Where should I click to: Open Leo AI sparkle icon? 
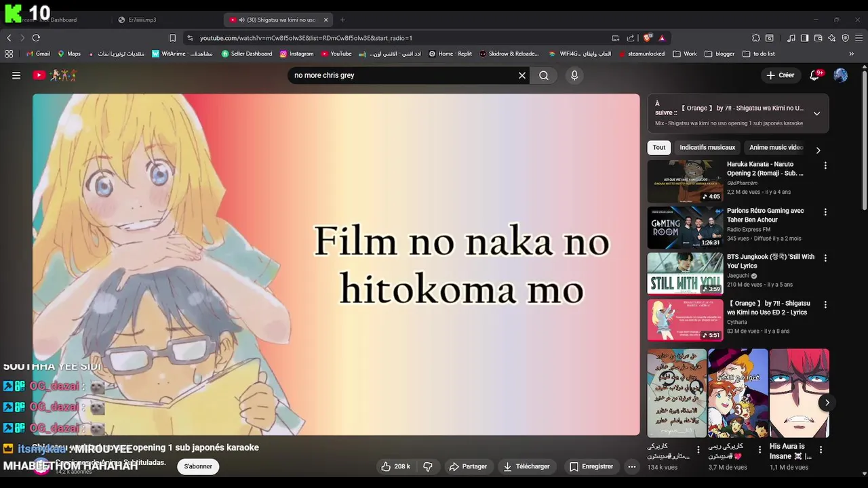832,38
